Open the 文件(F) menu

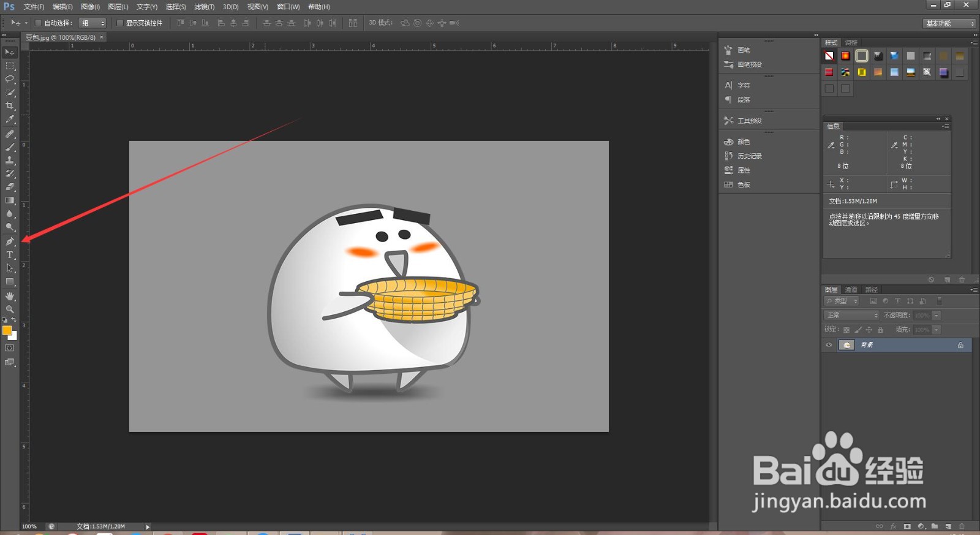point(34,7)
